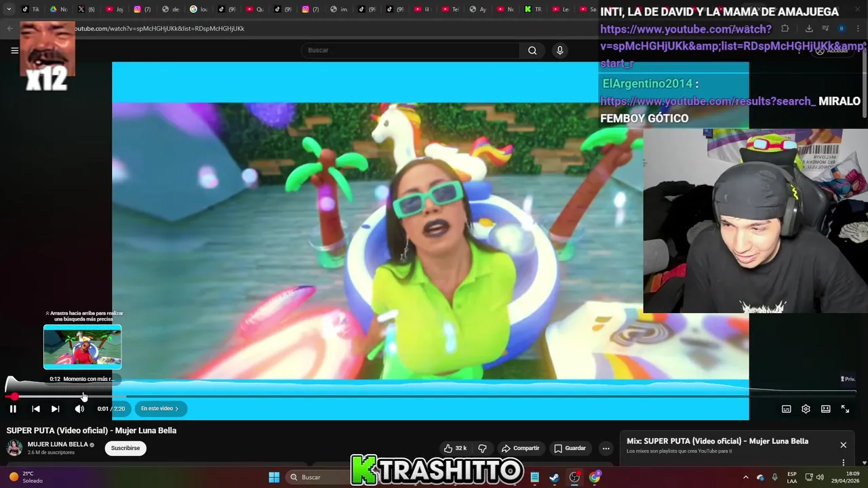
Task: Expand hidden system tray icons chevron
Action: point(745,477)
